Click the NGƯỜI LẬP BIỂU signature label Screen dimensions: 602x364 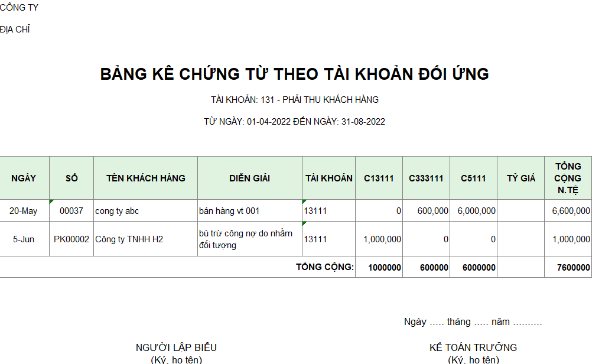pos(176,347)
